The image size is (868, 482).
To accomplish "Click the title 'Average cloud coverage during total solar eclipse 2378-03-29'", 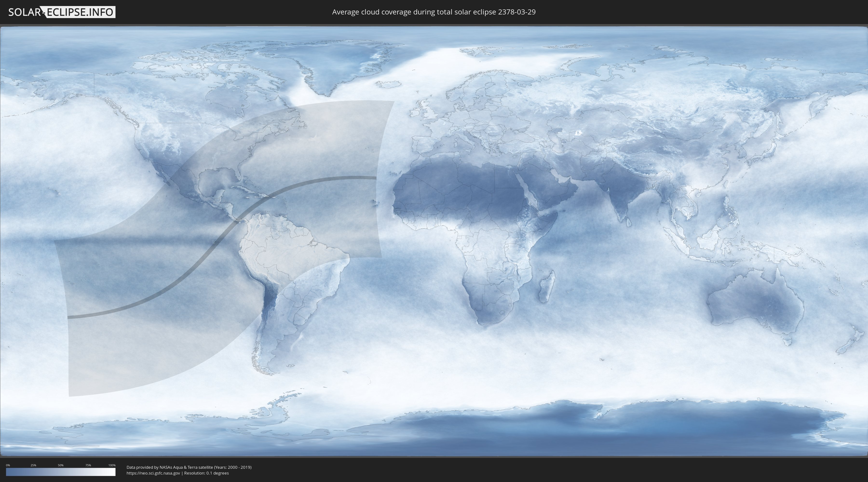I will pyautogui.click(x=434, y=12).
